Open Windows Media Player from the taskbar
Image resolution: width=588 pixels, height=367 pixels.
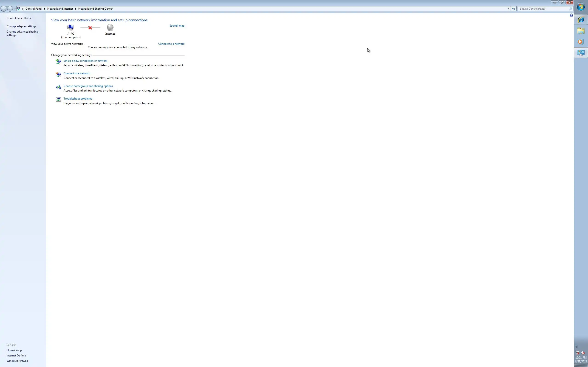[x=581, y=42]
